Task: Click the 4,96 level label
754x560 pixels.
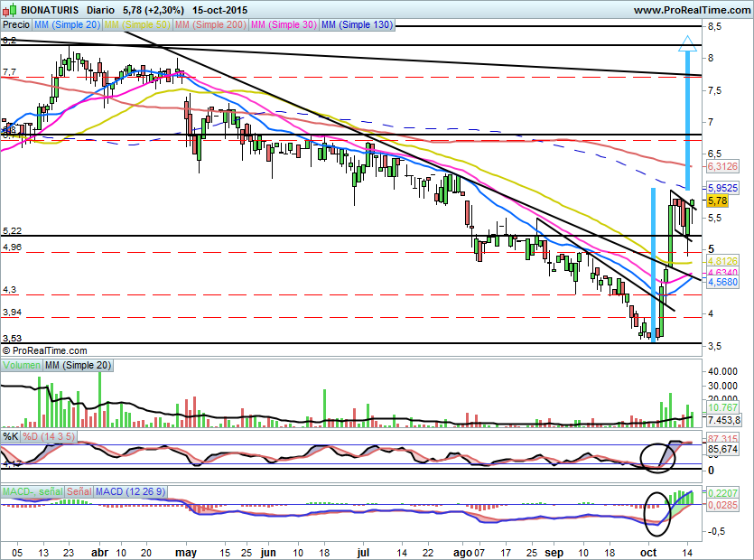Action: (x=12, y=247)
